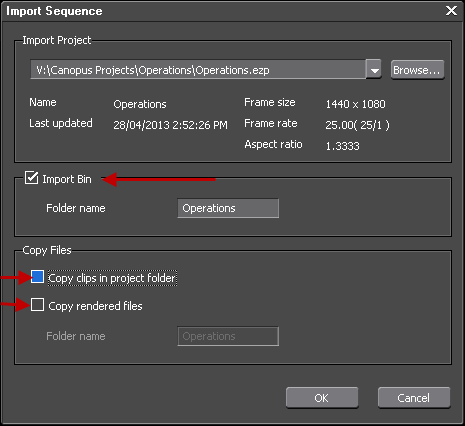The width and height of the screenshot is (465, 426).
Task: Confirm the import with OK
Action: 322,398
